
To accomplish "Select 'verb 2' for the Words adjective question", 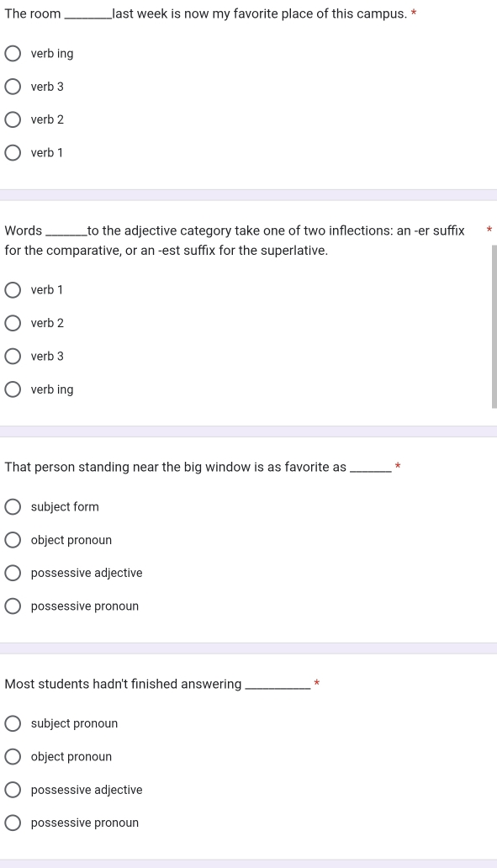I will pos(13,323).
